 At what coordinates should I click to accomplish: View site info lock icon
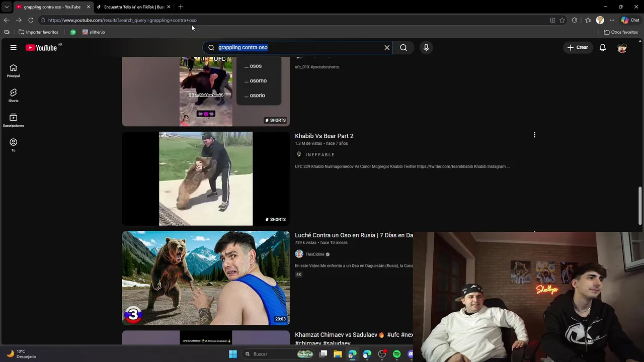point(43,20)
